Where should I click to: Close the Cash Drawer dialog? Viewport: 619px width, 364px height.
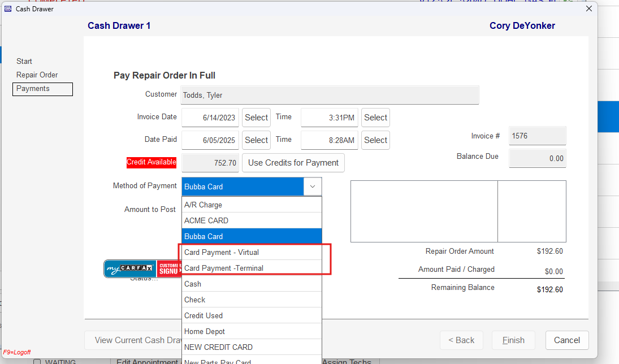[588, 8]
